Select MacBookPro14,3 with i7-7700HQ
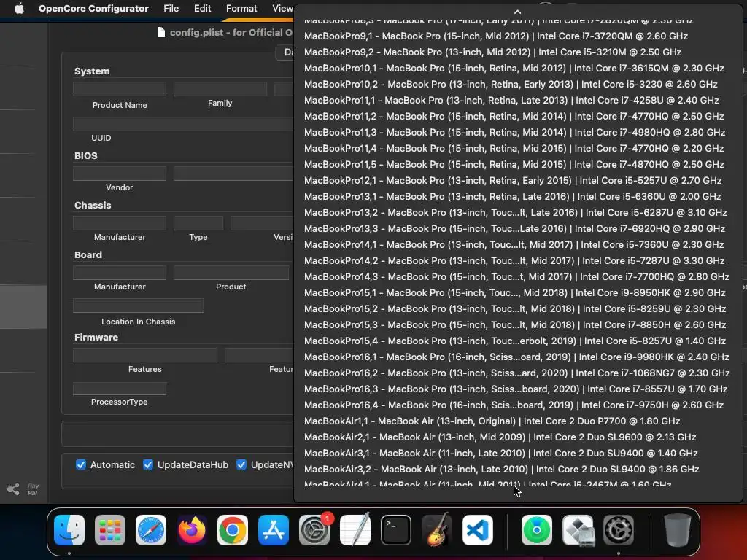The height and width of the screenshot is (560, 747). click(x=519, y=276)
